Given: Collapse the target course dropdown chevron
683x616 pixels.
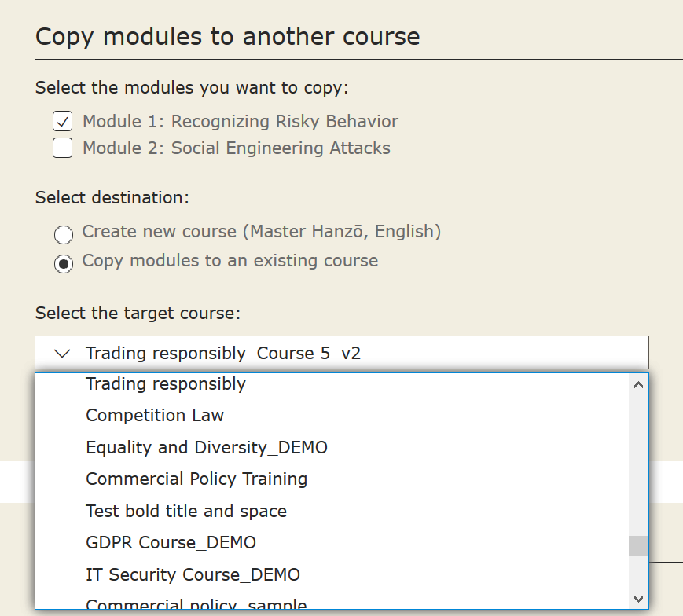Looking at the screenshot, I should (x=62, y=353).
